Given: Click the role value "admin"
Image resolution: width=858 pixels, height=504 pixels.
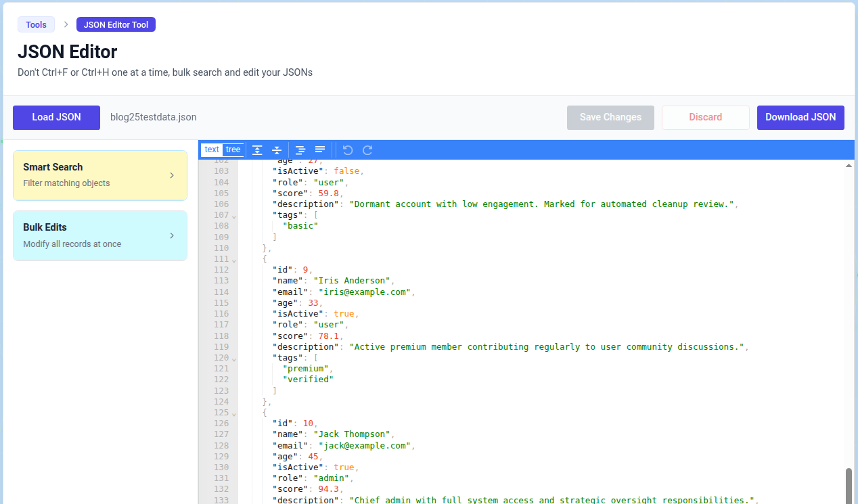Looking at the screenshot, I should [x=332, y=478].
